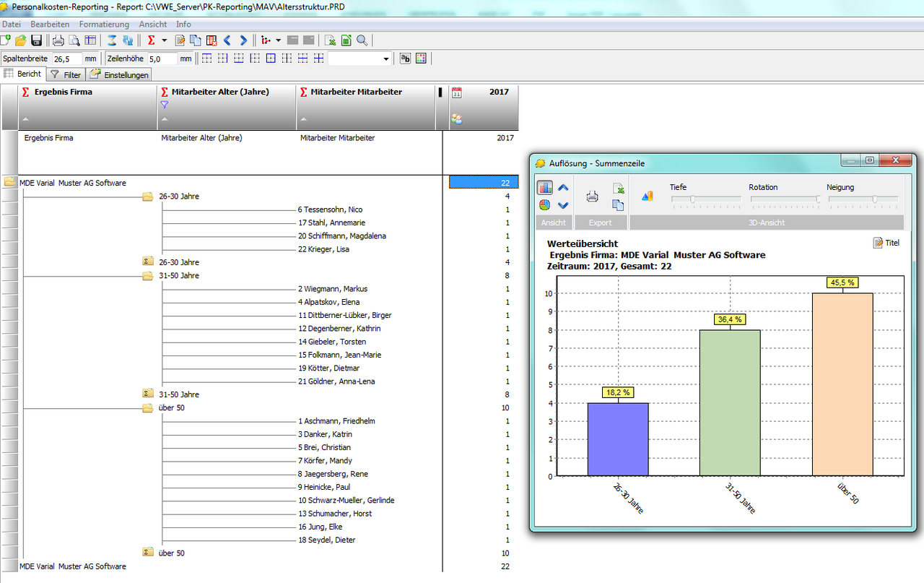Click the blue left arrow navigation icon
924x583 pixels.
pos(227,40)
